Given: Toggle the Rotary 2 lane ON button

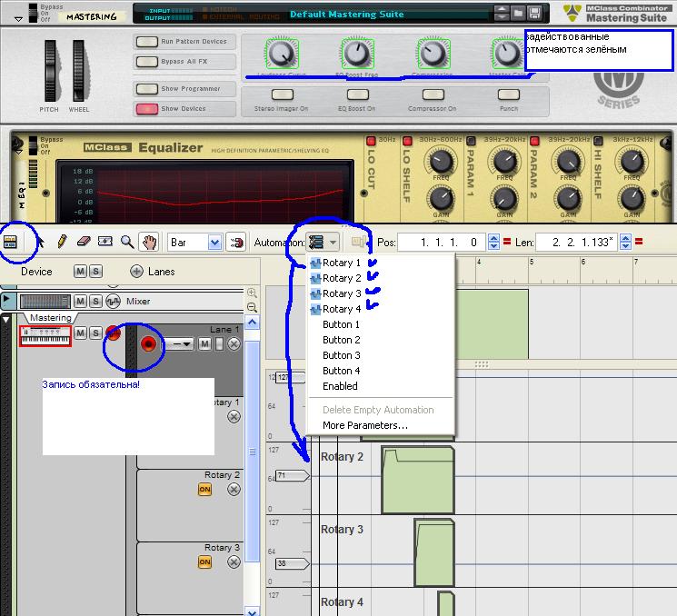Looking at the screenshot, I should coord(204,490).
